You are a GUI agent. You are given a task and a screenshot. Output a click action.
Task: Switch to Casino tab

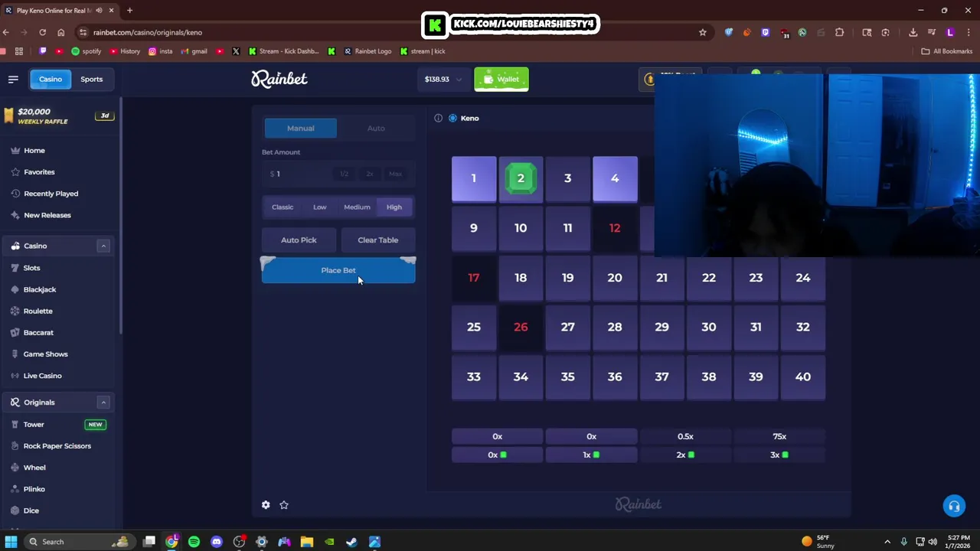pos(51,80)
